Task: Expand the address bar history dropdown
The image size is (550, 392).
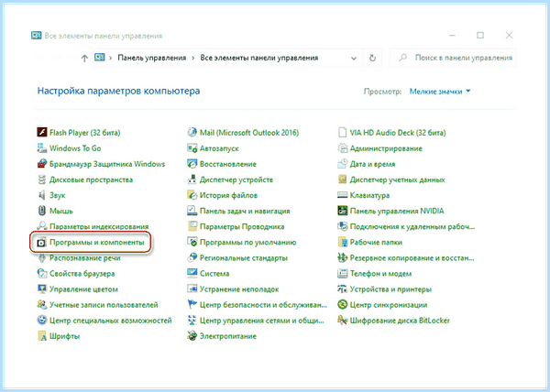Action: 354,58
